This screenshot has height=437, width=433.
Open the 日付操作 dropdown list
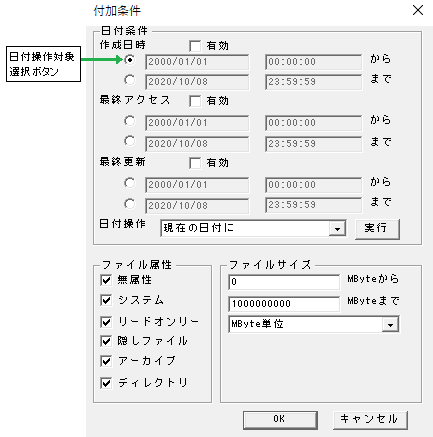pyautogui.click(x=337, y=229)
